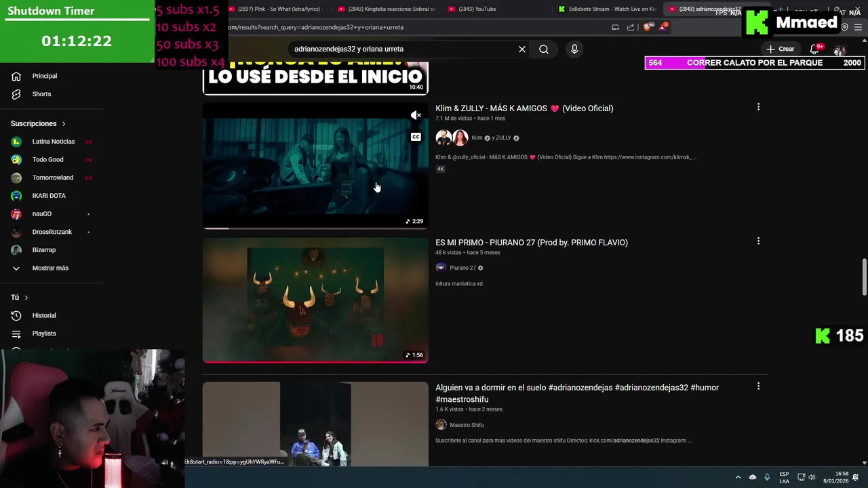This screenshot has height=488, width=868.
Task: Show hidden icons in the system tray
Action: coord(738,477)
